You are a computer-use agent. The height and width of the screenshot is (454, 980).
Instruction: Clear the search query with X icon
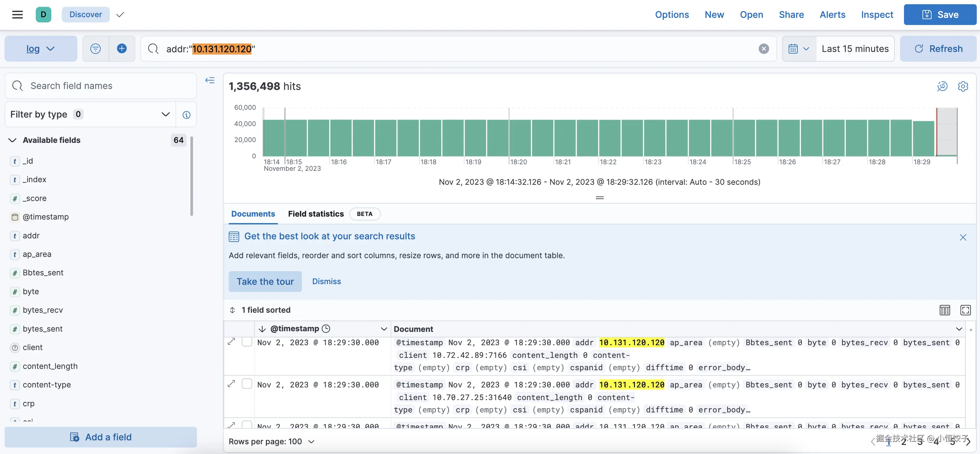764,49
